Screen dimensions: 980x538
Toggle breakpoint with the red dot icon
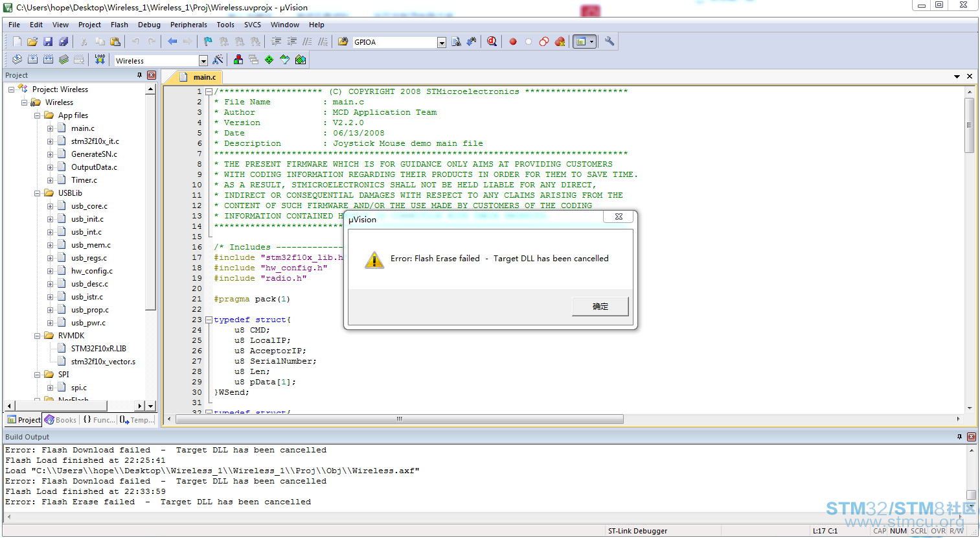pos(513,41)
